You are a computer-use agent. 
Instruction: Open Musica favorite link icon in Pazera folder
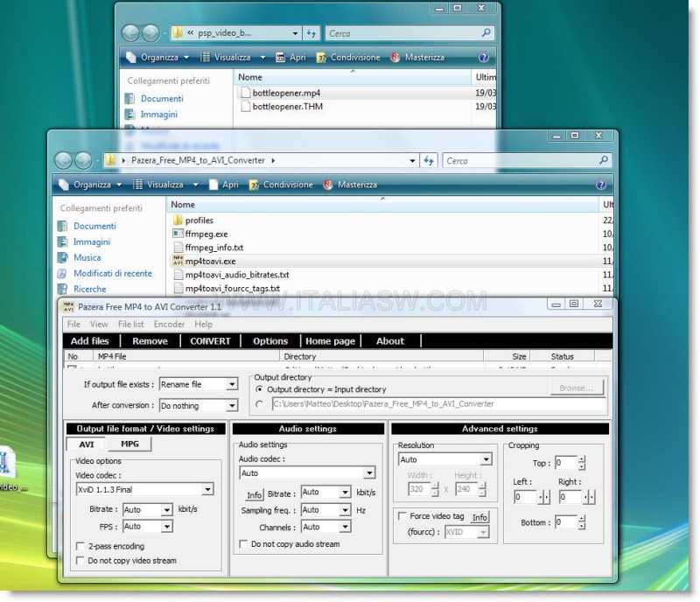coord(63,257)
